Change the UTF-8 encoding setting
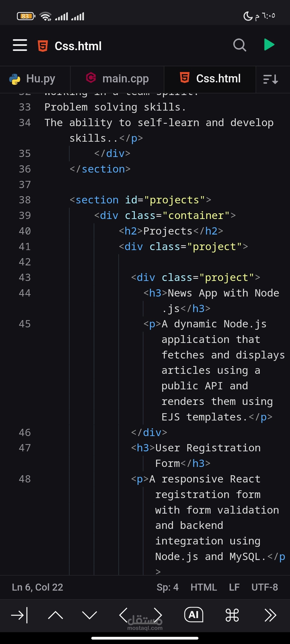The height and width of the screenshot is (644, 290). (265, 587)
